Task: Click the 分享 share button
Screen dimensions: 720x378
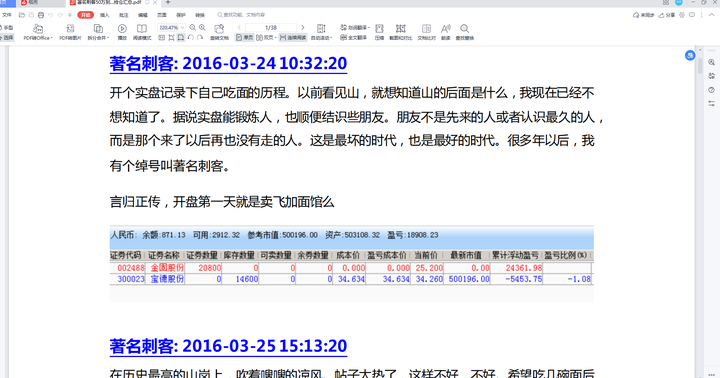Action: coord(667,15)
